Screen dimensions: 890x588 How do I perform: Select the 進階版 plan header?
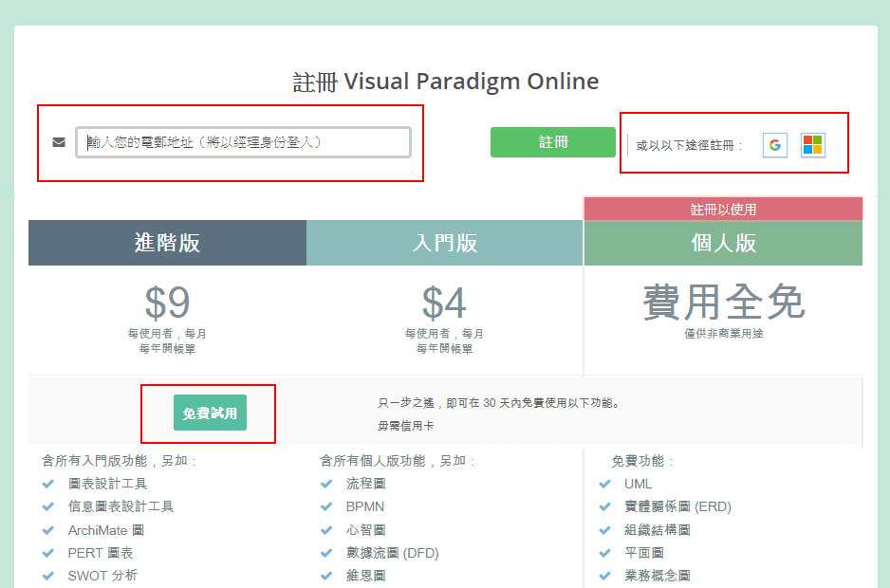167,243
